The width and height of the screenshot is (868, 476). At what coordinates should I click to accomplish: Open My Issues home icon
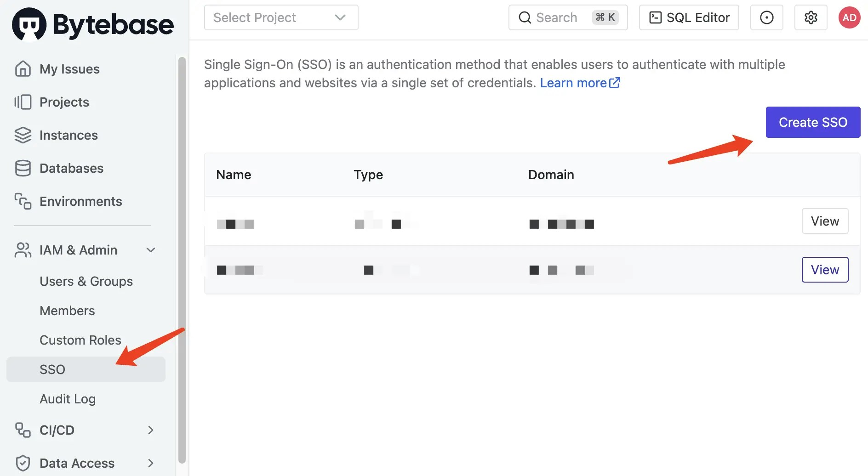point(23,69)
